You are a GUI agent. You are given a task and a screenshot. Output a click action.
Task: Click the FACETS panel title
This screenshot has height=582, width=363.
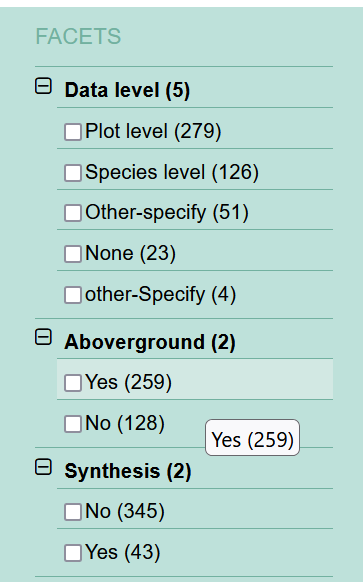(78, 36)
